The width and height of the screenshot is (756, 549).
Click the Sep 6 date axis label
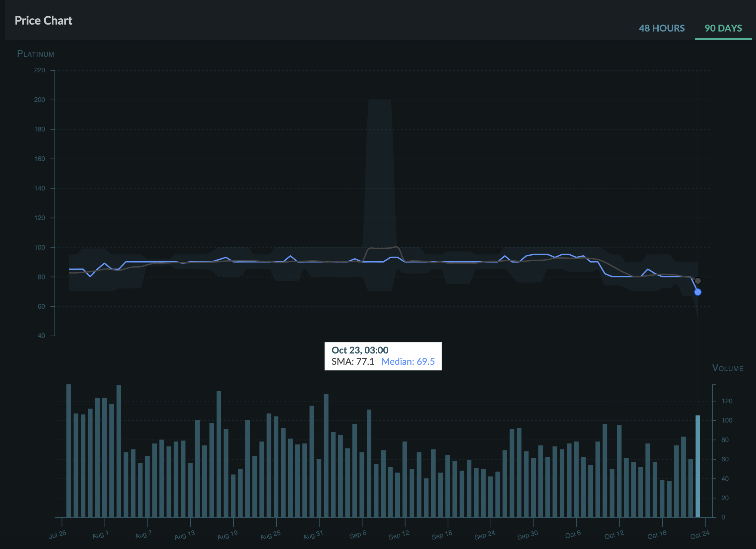(x=358, y=535)
